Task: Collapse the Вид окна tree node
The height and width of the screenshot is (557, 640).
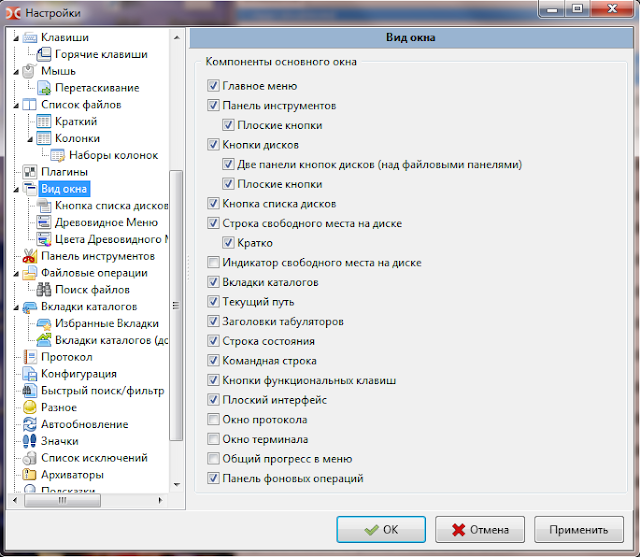Action: pos(16,189)
